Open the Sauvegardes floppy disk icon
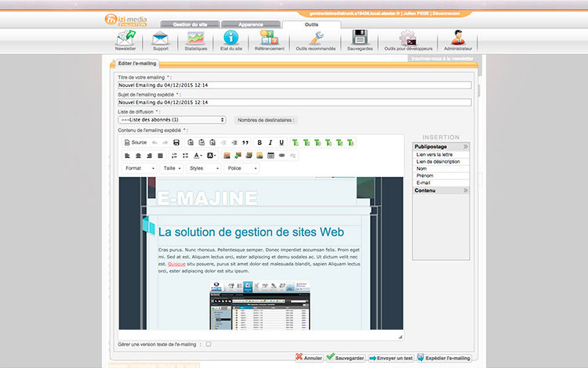Viewport: 588px width, 368px height. 360,39
